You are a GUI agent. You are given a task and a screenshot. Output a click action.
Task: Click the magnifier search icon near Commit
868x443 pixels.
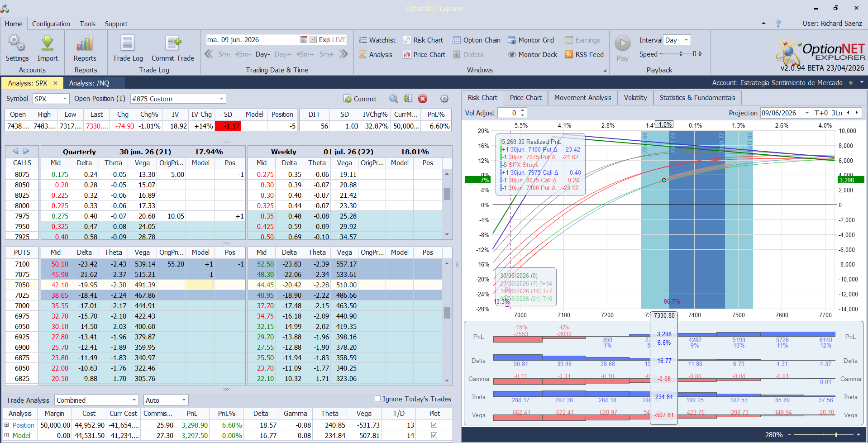pyautogui.click(x=394, y=99)
